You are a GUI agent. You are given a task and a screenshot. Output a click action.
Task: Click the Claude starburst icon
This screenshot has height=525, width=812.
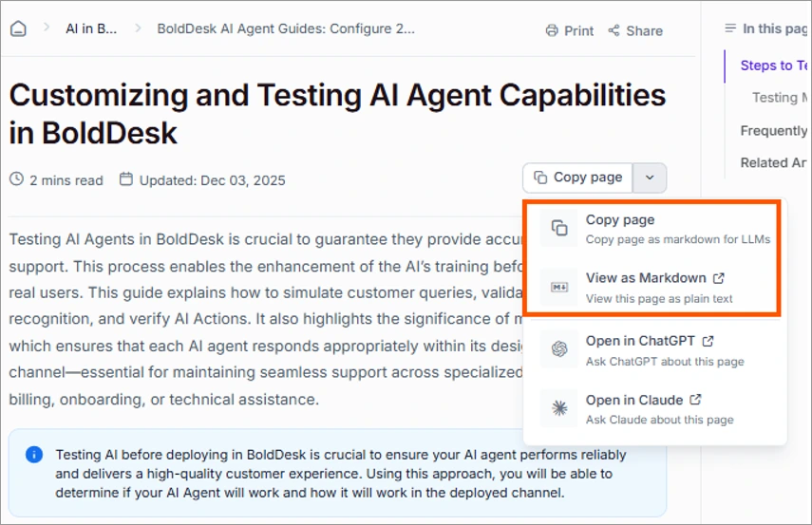(559, 409)
